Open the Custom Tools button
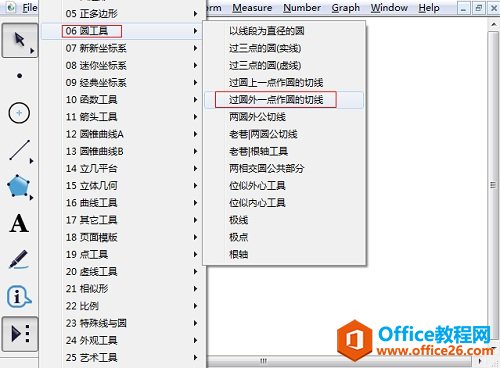This screenshot has height=368, width=500. [20, 334]
